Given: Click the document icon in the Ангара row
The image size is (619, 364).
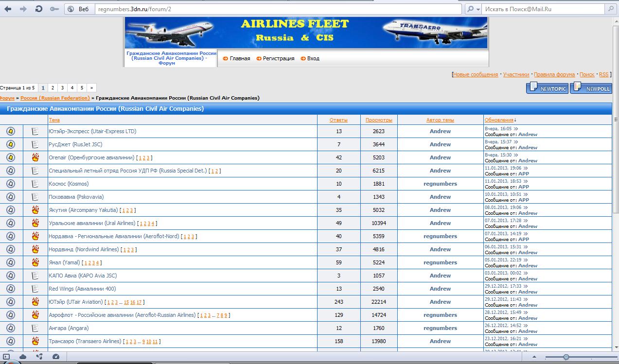Looking at the screenshot, I should click(x=35, y=328).
